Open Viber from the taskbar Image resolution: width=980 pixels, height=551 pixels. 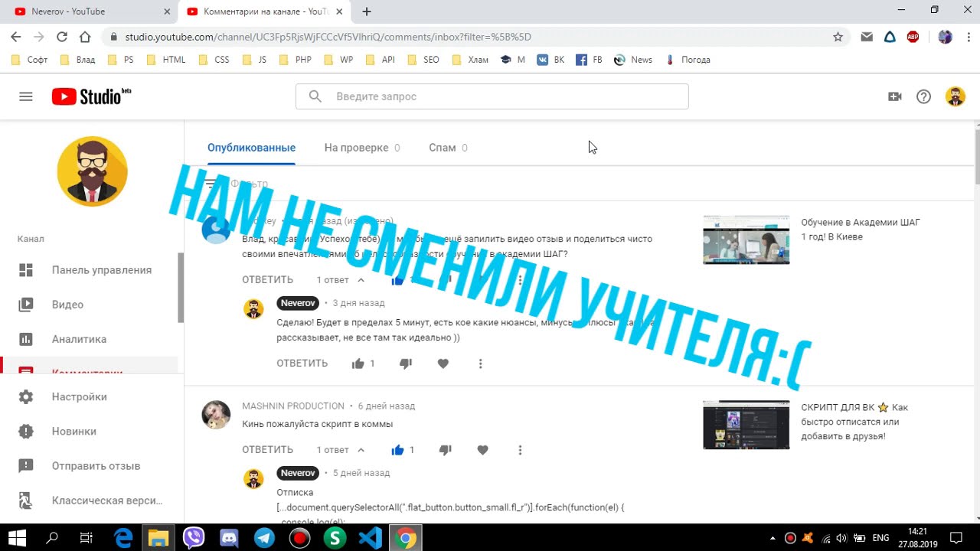[194, 538]
